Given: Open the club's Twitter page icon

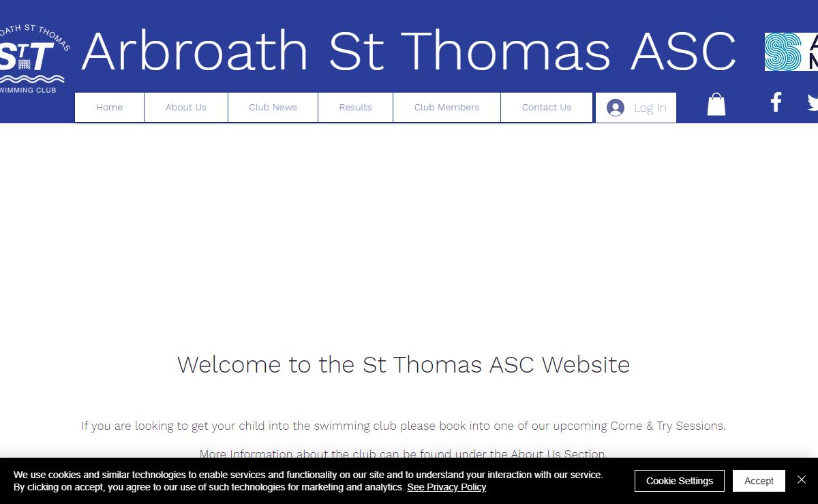Looking at the screenshot, I should (x=813, y=103).
